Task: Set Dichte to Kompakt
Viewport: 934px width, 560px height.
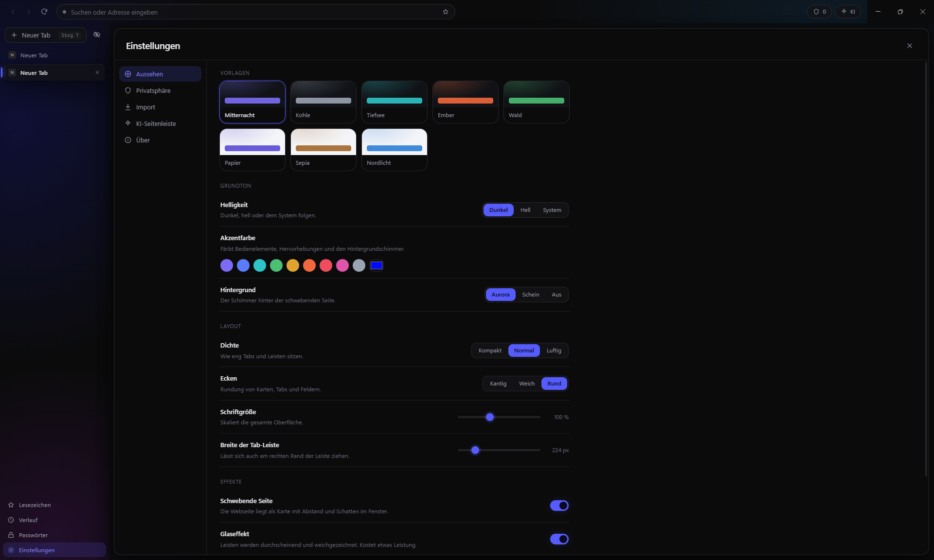Action: (x=490, y=350)
